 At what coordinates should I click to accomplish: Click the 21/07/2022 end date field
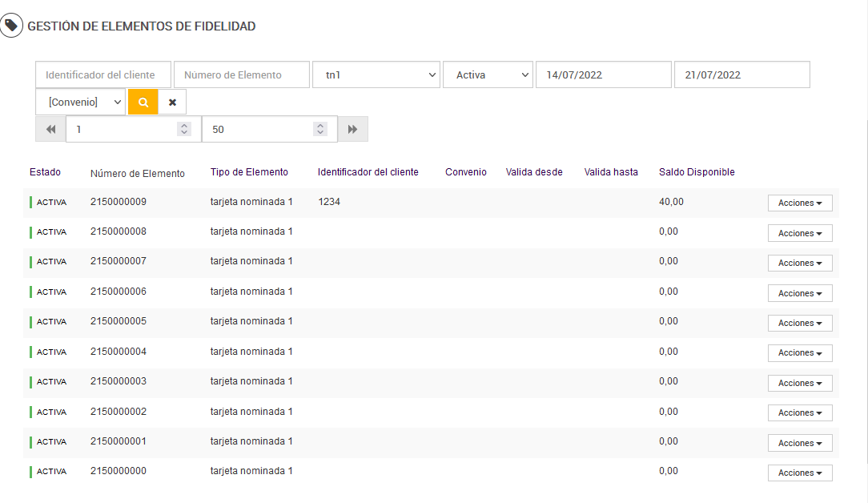pos(741,74)
